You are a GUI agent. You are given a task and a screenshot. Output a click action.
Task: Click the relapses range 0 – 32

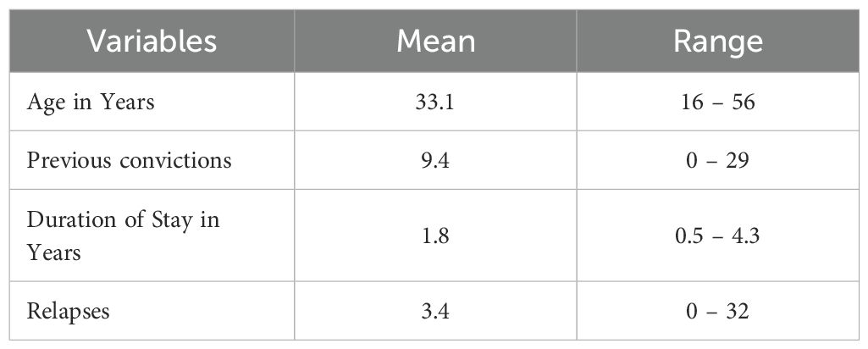[x=717, y=312]
